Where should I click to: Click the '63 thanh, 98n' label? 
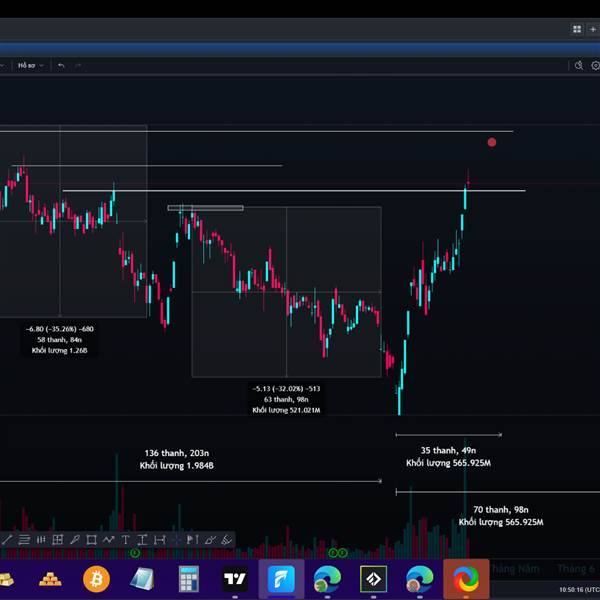286,399
